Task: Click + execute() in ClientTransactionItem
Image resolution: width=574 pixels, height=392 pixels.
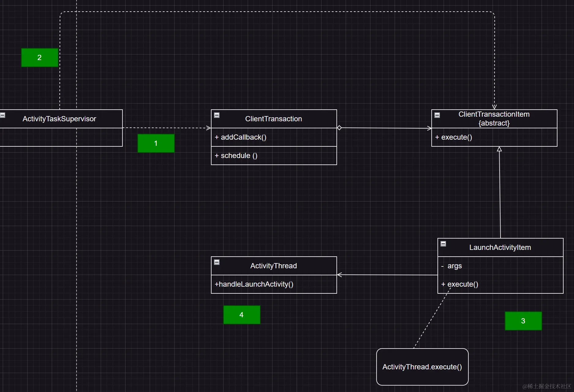Action: point(494,137)
